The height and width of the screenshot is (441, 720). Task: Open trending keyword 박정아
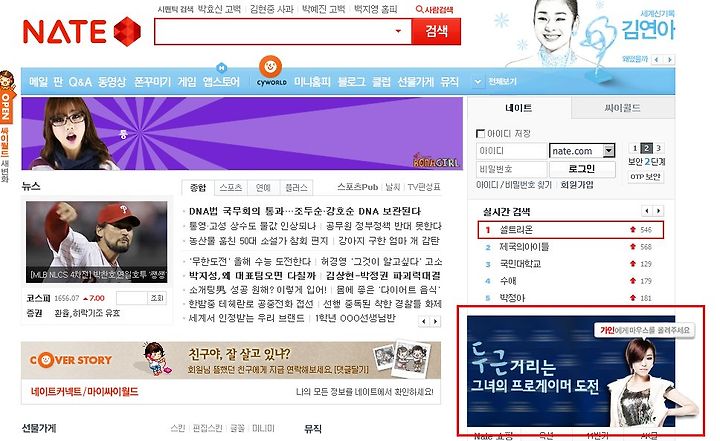click(x=512, y=298)
